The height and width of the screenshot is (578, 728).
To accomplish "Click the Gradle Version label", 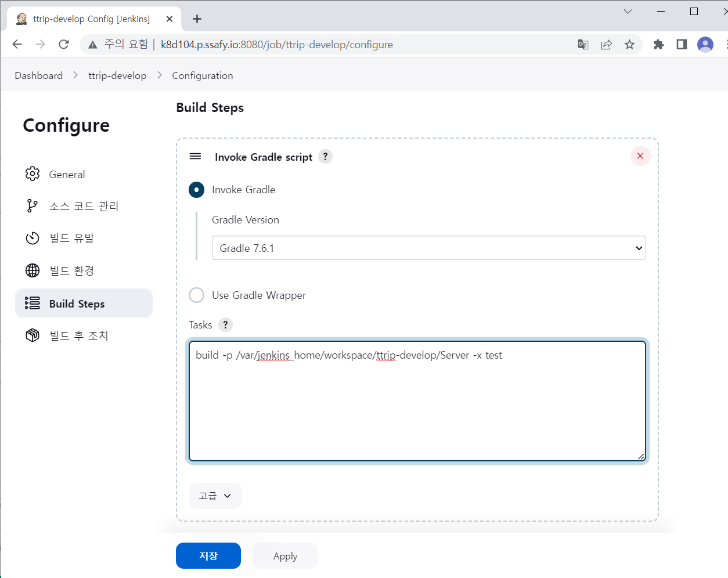I will click(246, 220).
